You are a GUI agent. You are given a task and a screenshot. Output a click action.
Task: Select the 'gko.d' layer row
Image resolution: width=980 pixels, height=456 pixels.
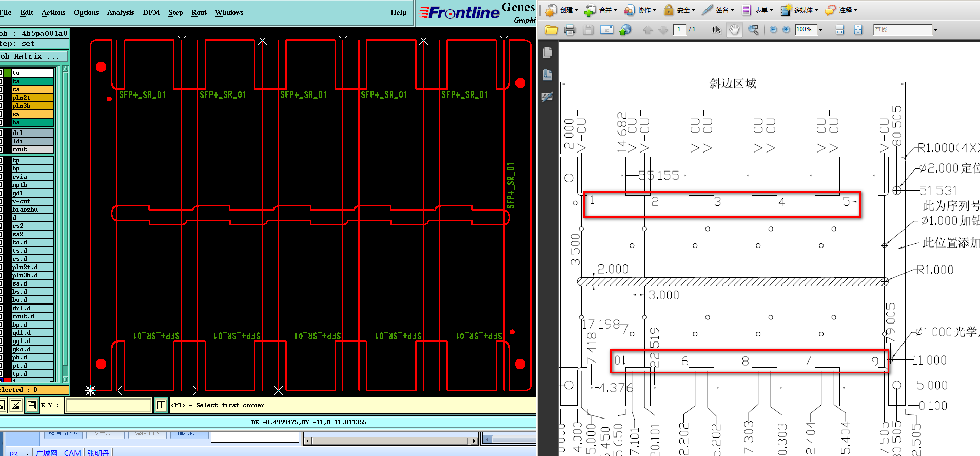click(x=32, y=349)
